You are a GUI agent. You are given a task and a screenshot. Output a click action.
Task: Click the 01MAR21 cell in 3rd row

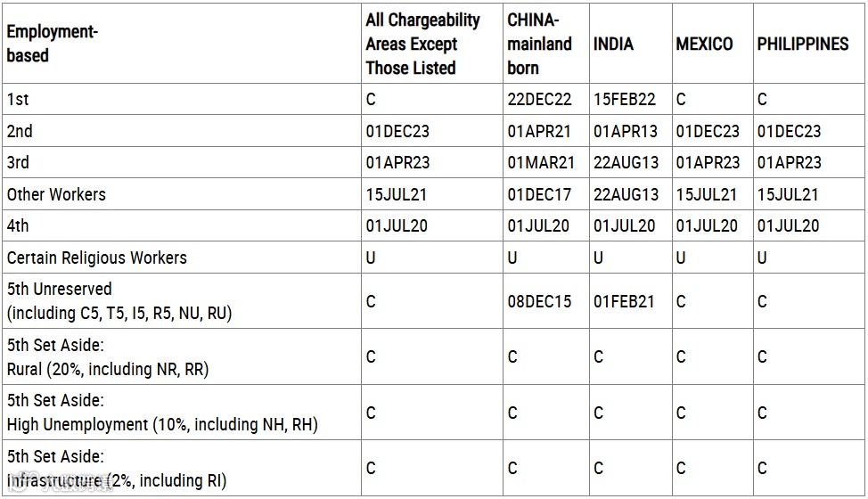(541, 163)
